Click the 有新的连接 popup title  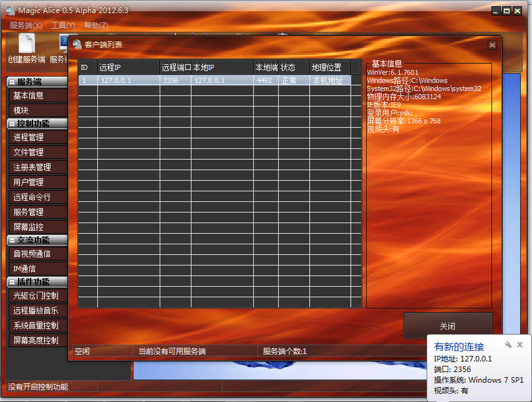click(x=458, y=347)
